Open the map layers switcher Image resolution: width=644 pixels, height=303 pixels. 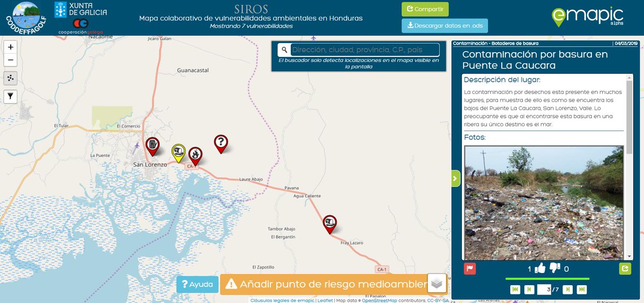tap(437, 283)
